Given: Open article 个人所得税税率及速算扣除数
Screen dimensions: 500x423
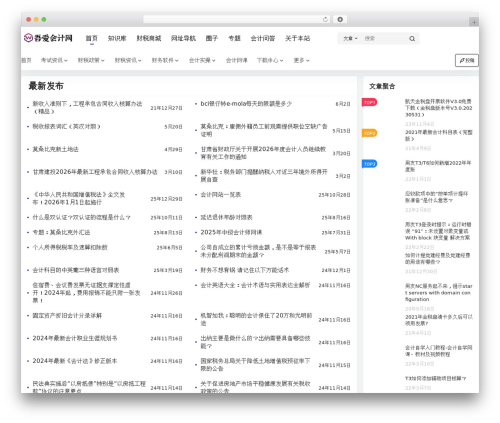Looking at the screenshot, I should (x=70, y=247).
